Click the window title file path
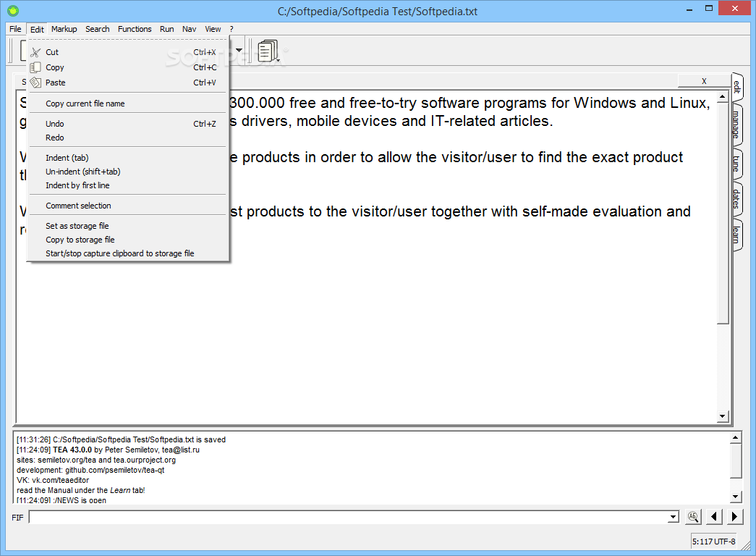The width and height of the screenshot is (756, 556). pyautogui.click(x=378, y=11)
